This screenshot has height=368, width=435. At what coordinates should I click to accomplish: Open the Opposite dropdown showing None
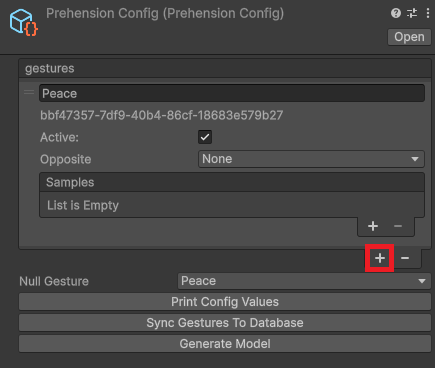[311, 159]
